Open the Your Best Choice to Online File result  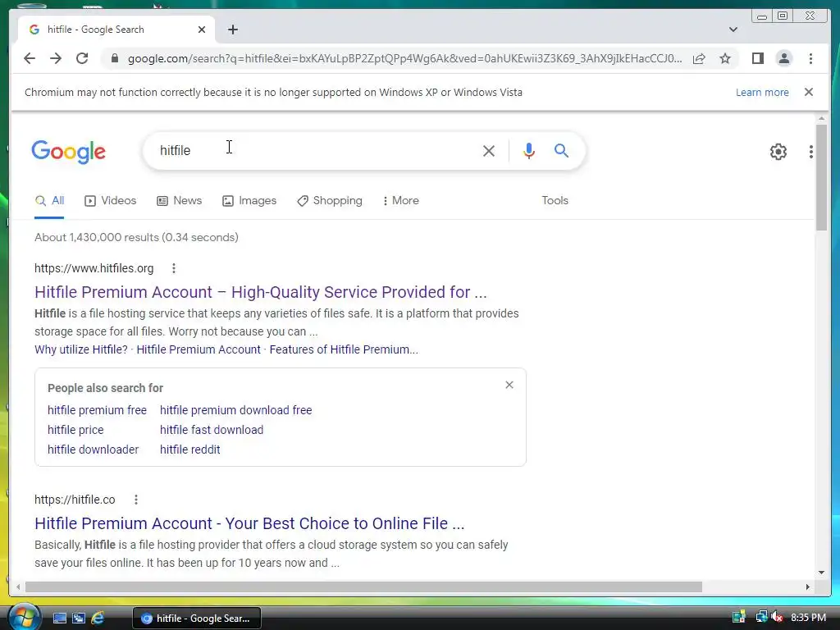pos(249,523)
